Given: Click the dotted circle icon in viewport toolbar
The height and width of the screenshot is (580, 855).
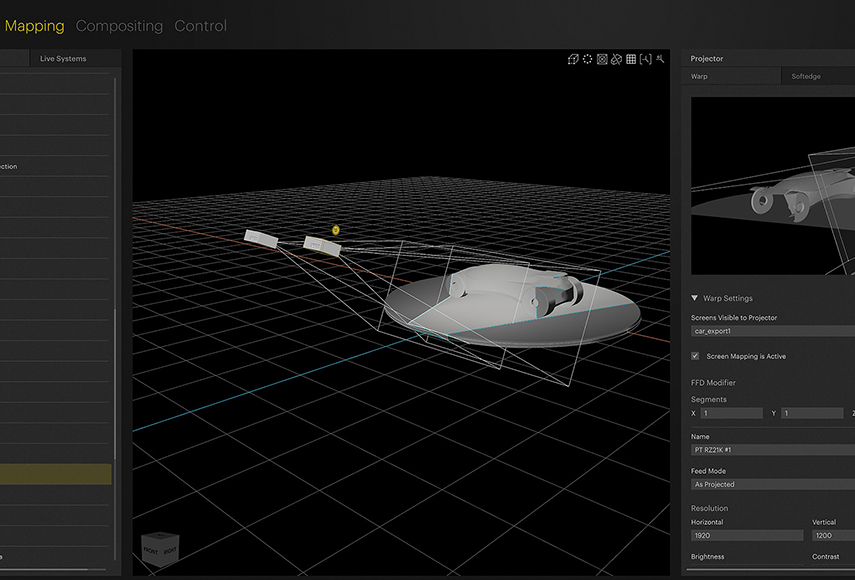Looking at the screenshot, I should tap(587, 59).
